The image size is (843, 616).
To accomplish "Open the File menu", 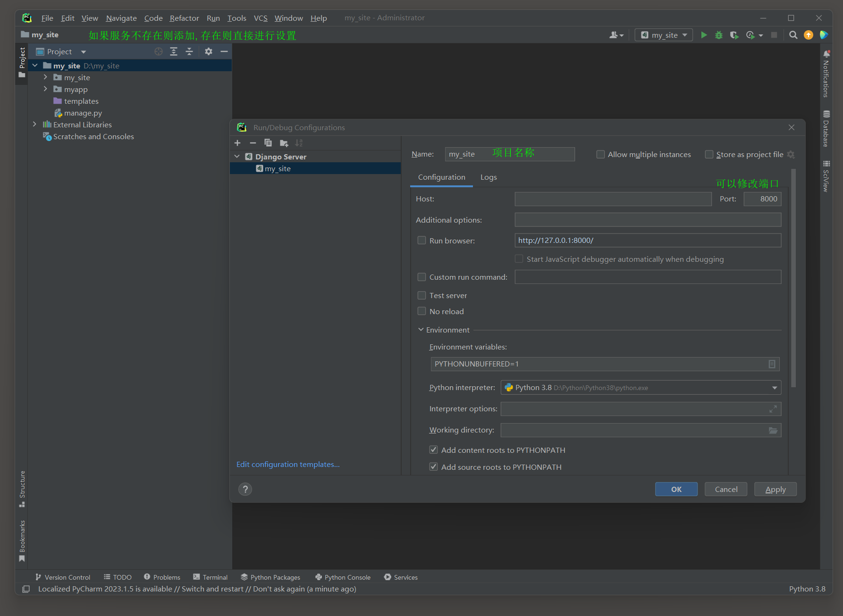I will coord(47,18).
